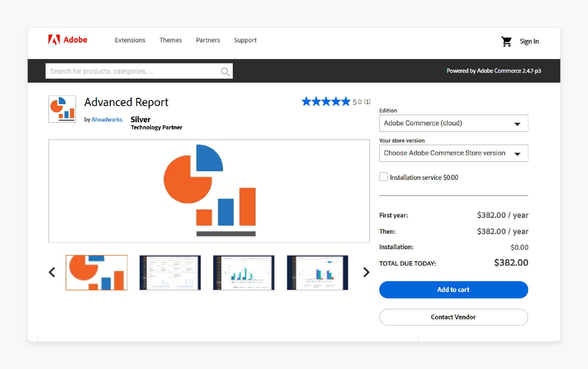Tick the Installation service $0.00 checkbox
Screen dimensions: 588x369
click(x=383, y=177)
